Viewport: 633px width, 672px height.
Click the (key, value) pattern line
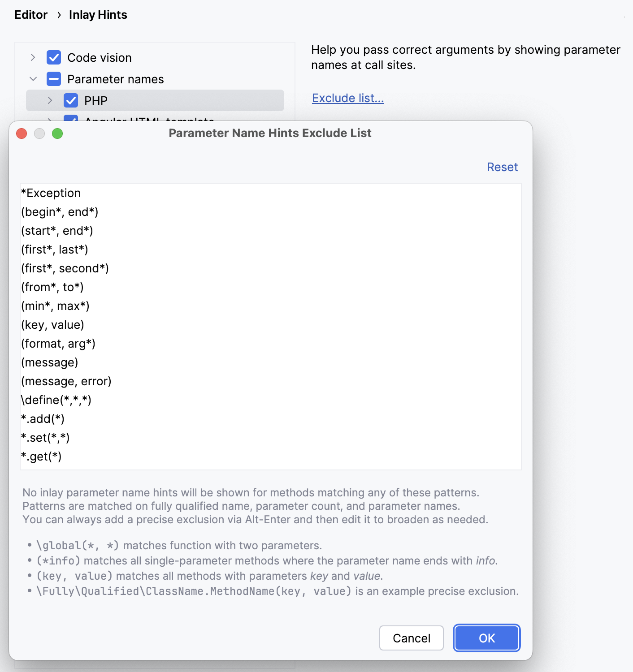52,324
